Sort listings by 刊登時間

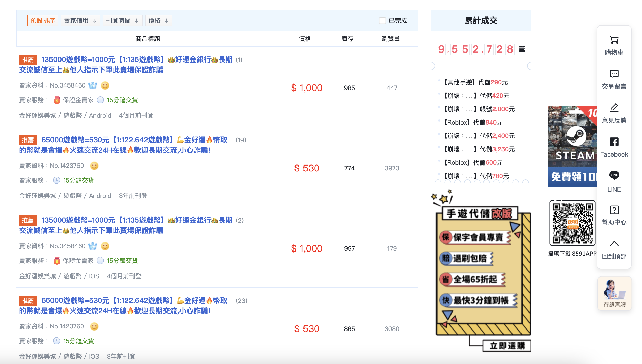click(122, 21)
